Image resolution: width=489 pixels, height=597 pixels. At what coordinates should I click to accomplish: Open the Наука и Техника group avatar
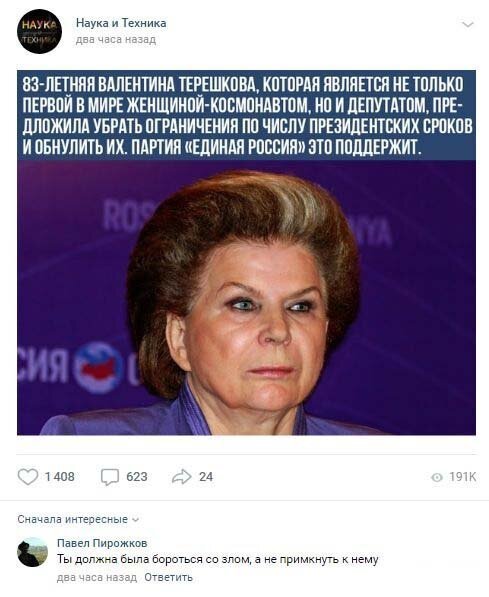pyautogui.click(x=40, y=31)
